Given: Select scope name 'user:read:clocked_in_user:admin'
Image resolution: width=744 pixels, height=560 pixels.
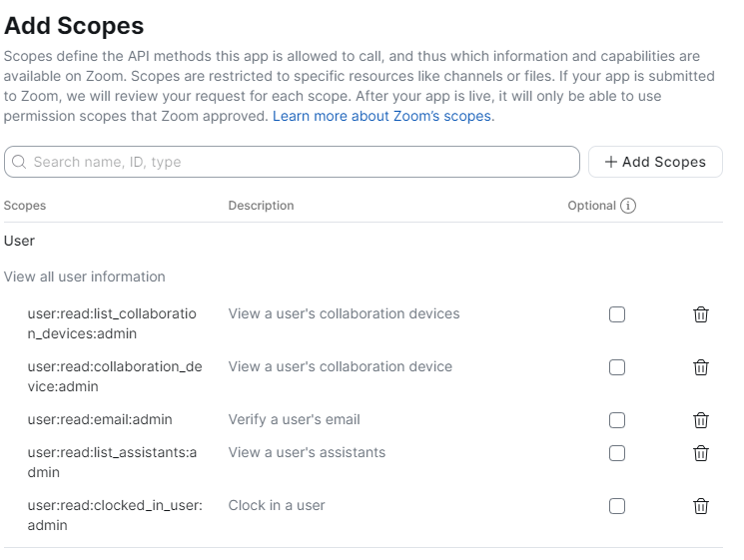Looking at the screenshot, I should coord(115,515).
